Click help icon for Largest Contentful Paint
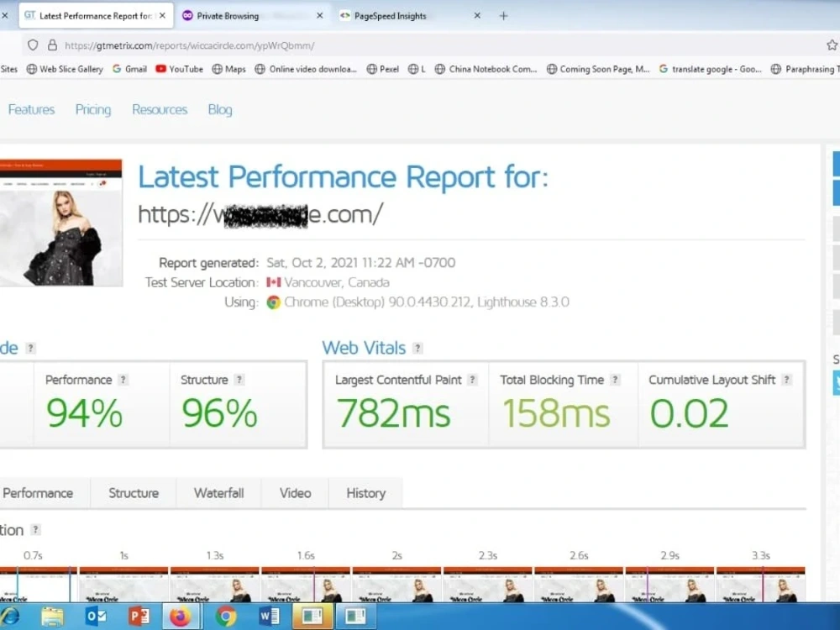Screen dimensions: 840x630 coord(472,380)
